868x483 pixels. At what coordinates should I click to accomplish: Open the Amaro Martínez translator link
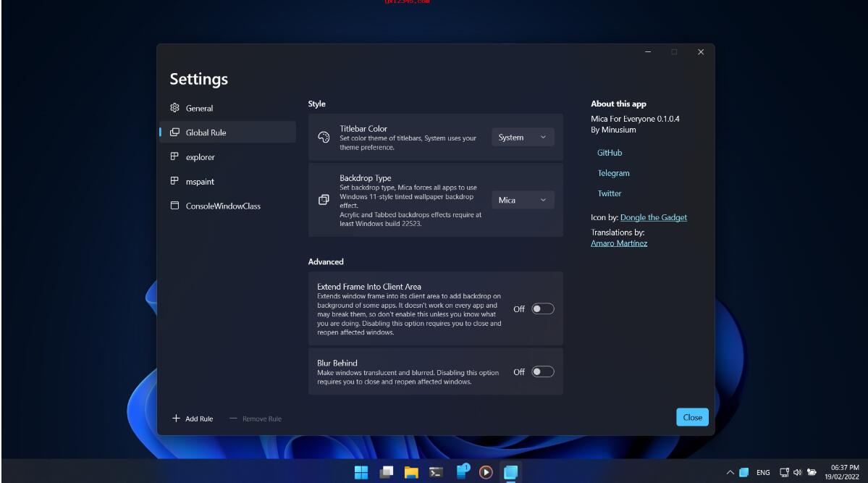point(619,243)
